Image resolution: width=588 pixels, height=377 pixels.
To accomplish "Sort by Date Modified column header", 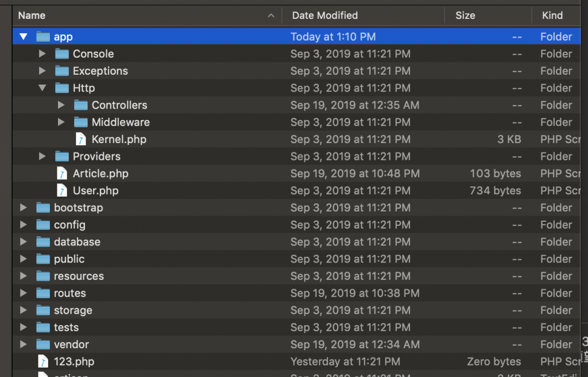I will click(x=325, y=16).
